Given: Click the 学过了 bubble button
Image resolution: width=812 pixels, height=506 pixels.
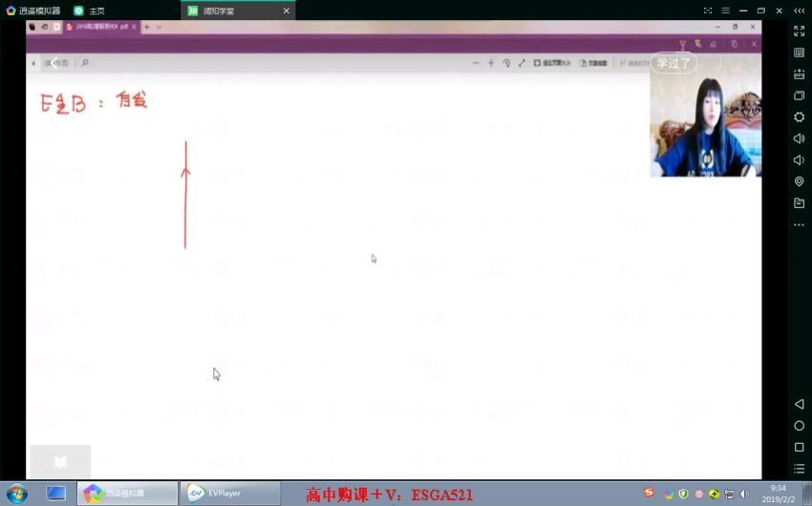Looking at the screenshot, I should tap(673, 63).
